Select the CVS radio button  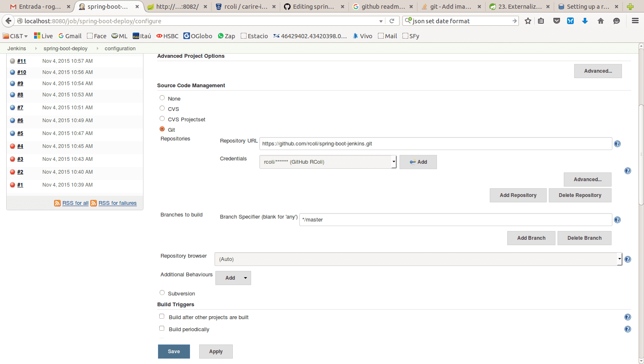click(162, 108)
